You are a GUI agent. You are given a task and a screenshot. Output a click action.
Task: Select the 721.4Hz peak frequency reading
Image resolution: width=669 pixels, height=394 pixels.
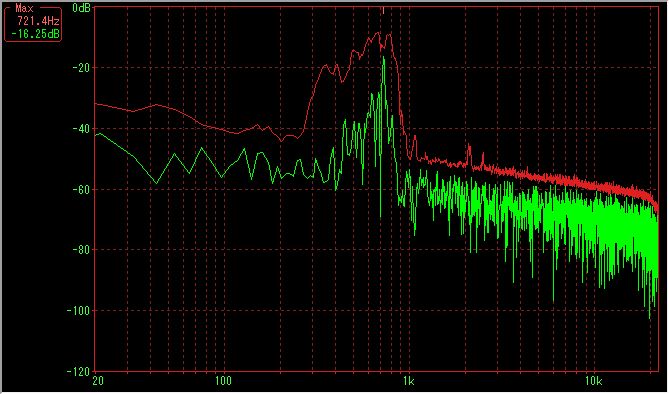(38, 21)
